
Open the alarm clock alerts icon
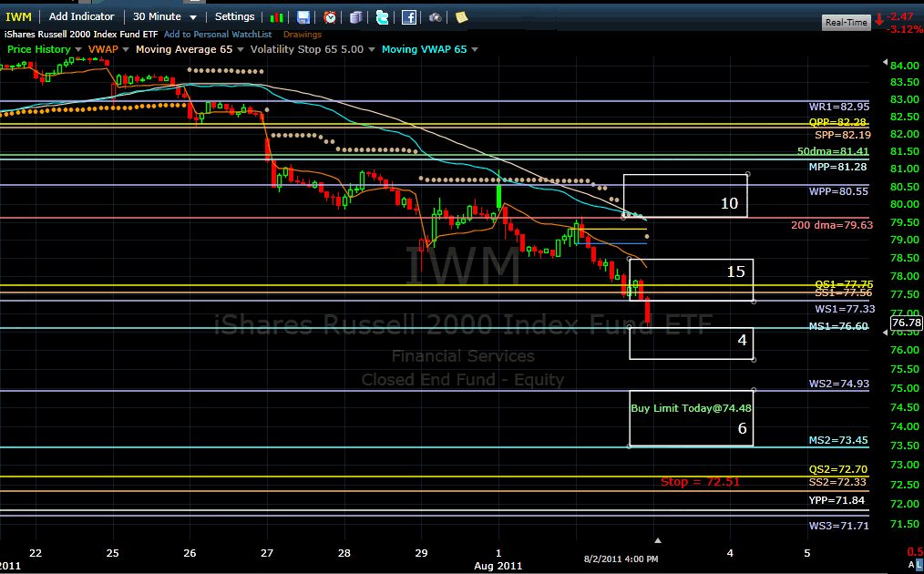pos(330,17)
